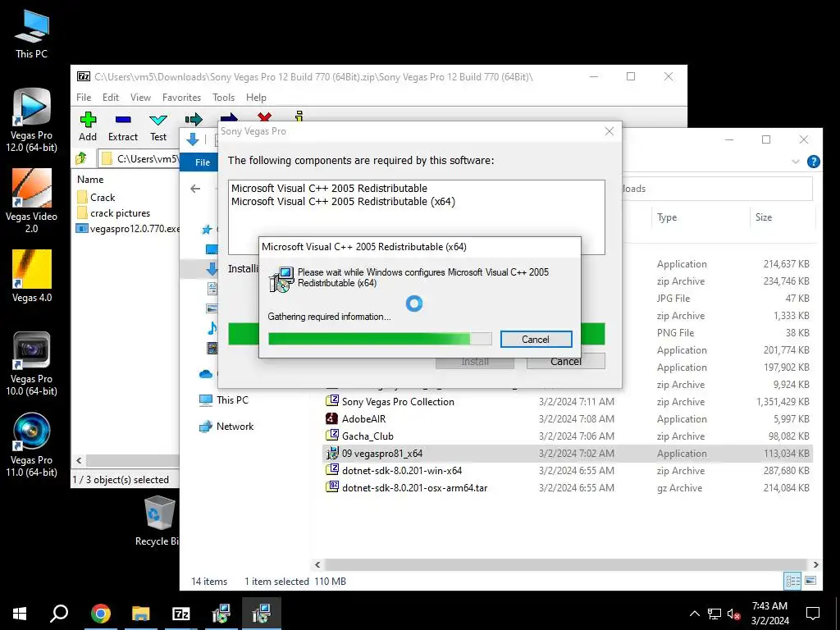Switch to 7-Zip taskbar button
The image size is (840, 630).
click(x=181, y=614)
